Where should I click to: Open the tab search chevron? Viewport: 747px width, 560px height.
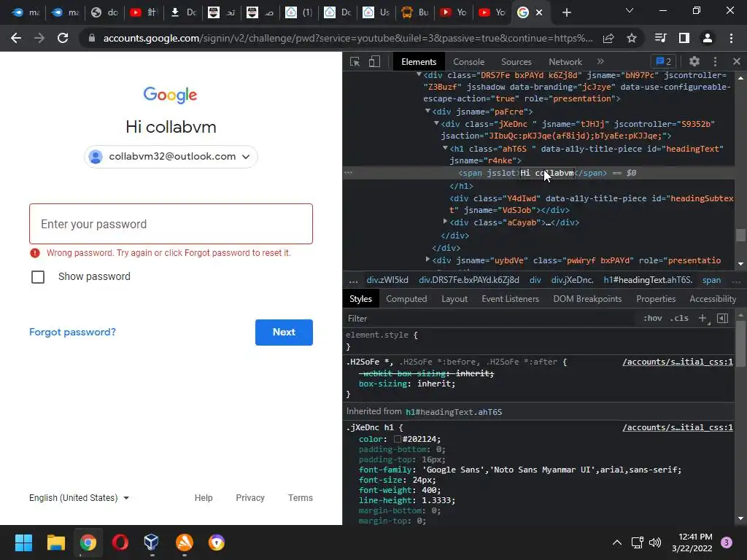630,10
